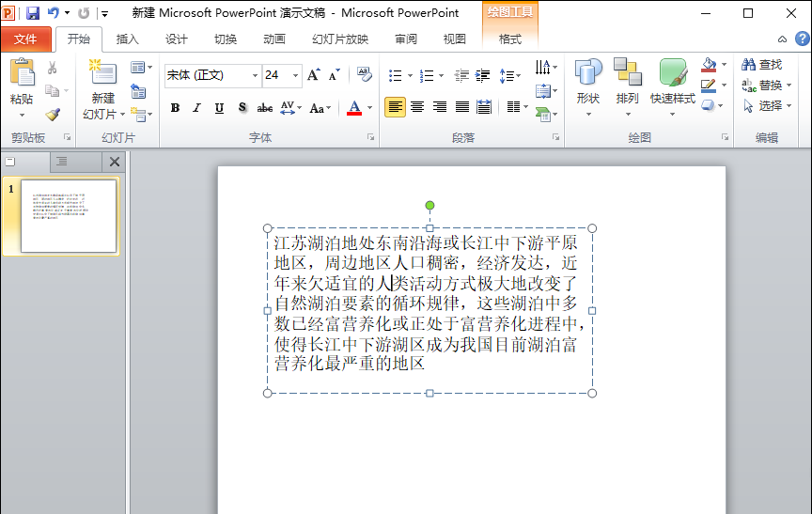This screenshot has height=514, width=812.
Task: Click the Redo icon in title bar
Action: 84,13
